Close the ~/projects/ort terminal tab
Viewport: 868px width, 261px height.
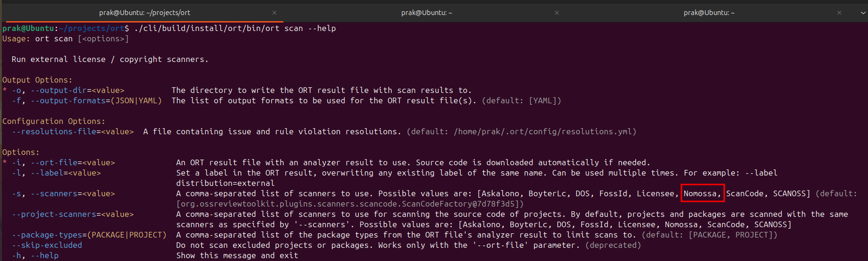click(274, 13)
